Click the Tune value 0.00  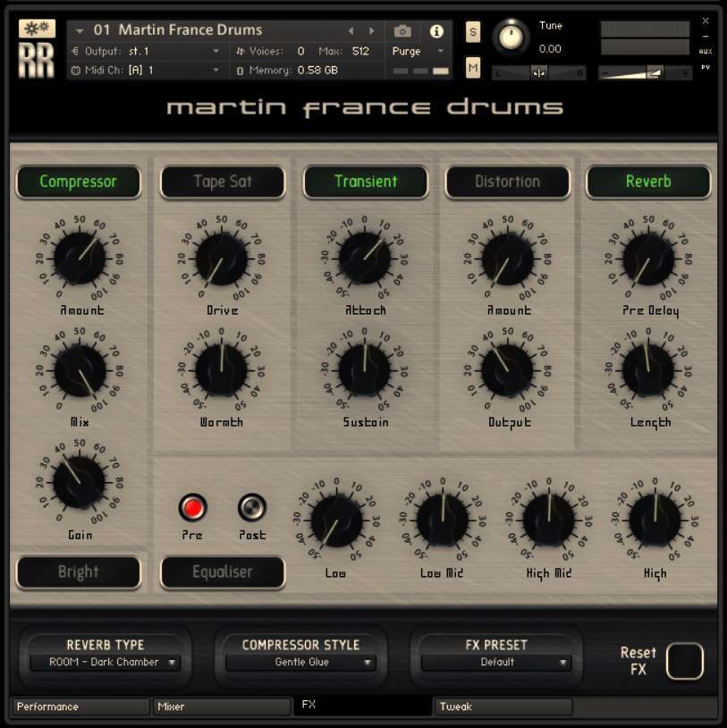[x=550, y=49]
